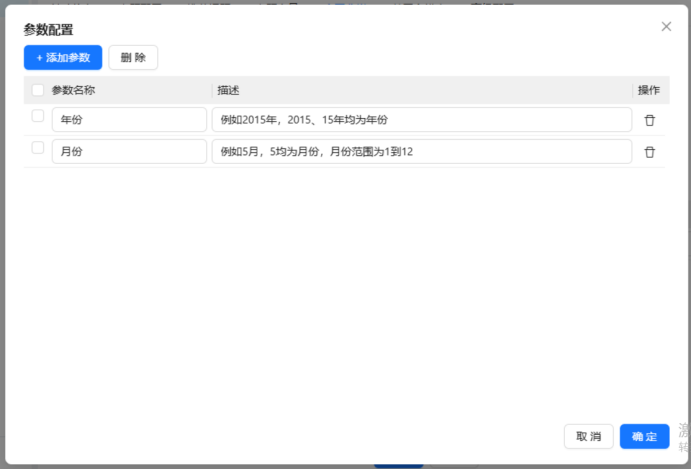Click the 操作 column header

click(648, 90)
